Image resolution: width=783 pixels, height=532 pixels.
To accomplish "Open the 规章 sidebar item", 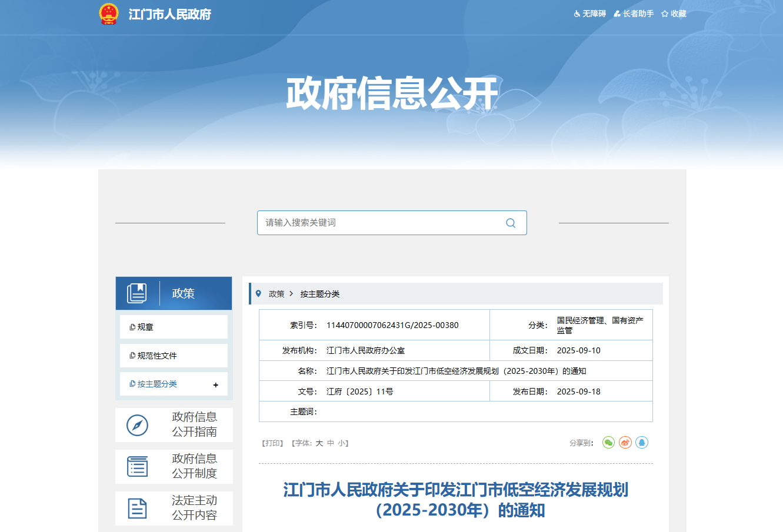I will (145, 327).
